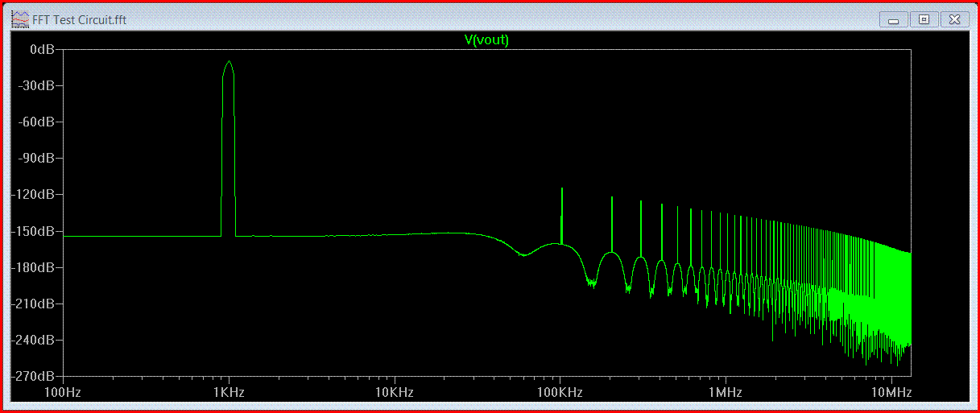Click the -90dB vertical axis label

coord(38,159)
